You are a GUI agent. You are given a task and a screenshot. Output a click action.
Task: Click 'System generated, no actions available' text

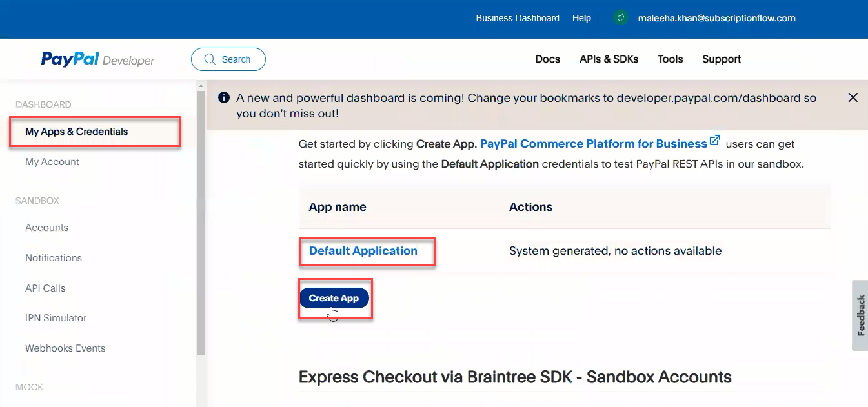[616, 251]
